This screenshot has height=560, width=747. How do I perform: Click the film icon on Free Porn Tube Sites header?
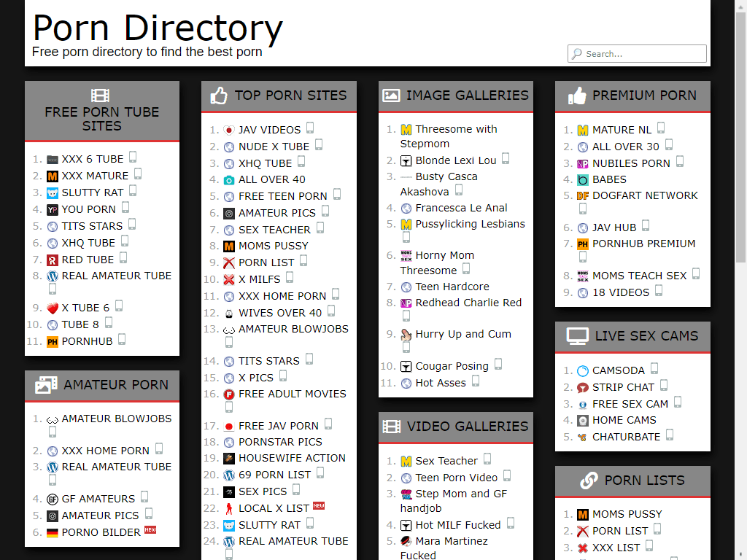101,96
